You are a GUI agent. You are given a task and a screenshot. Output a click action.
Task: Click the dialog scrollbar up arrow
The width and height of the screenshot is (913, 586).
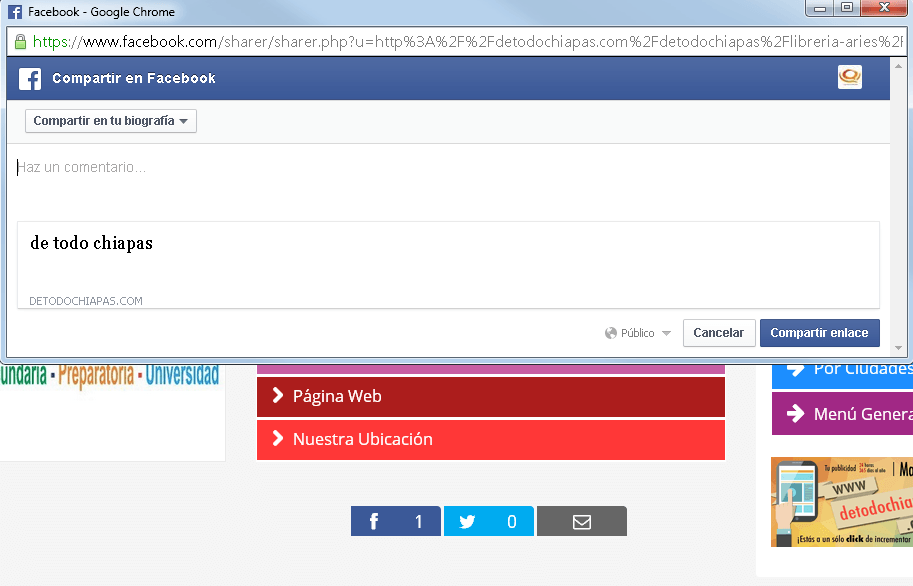pyautogui.click(x=898, y=66)
